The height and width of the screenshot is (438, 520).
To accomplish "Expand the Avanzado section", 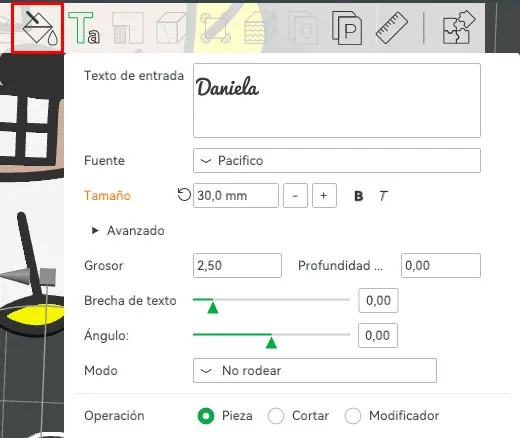I will (128, 231).
